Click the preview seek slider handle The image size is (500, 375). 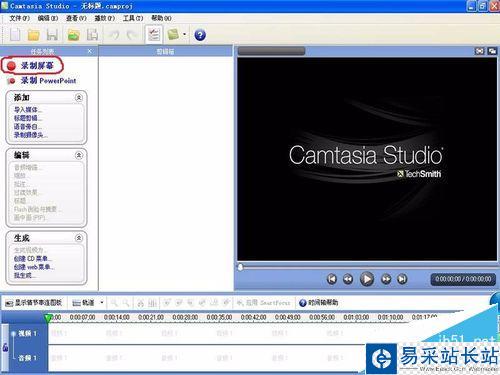(x=240, y=267)
